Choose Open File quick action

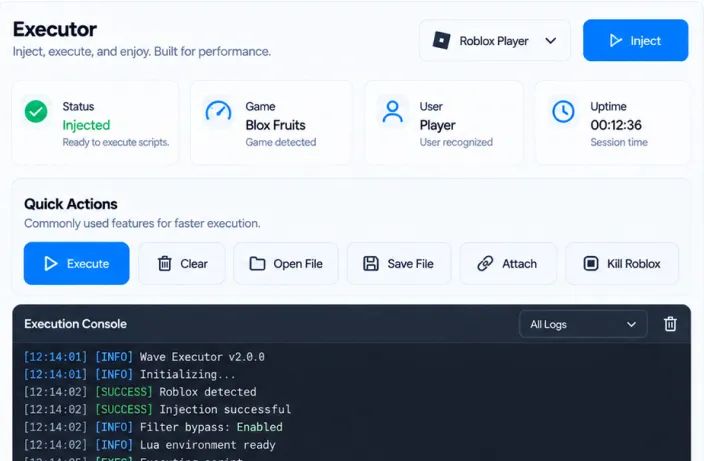286,263
